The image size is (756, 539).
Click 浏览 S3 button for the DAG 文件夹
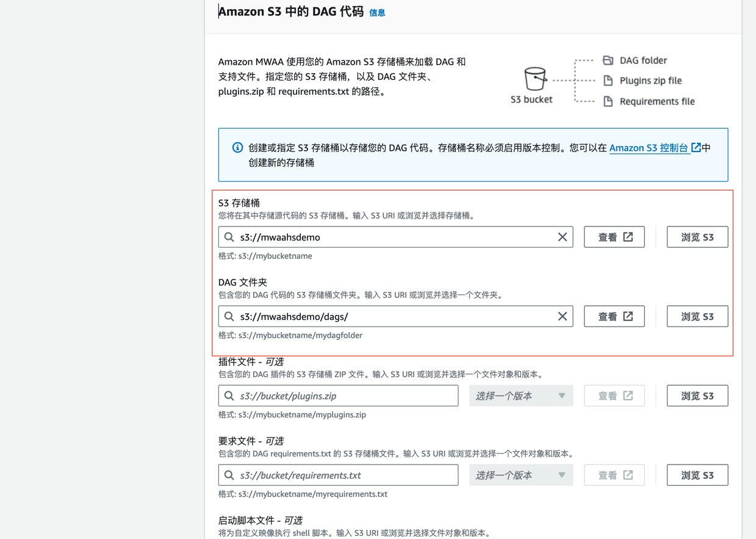(x=697, y=316)
